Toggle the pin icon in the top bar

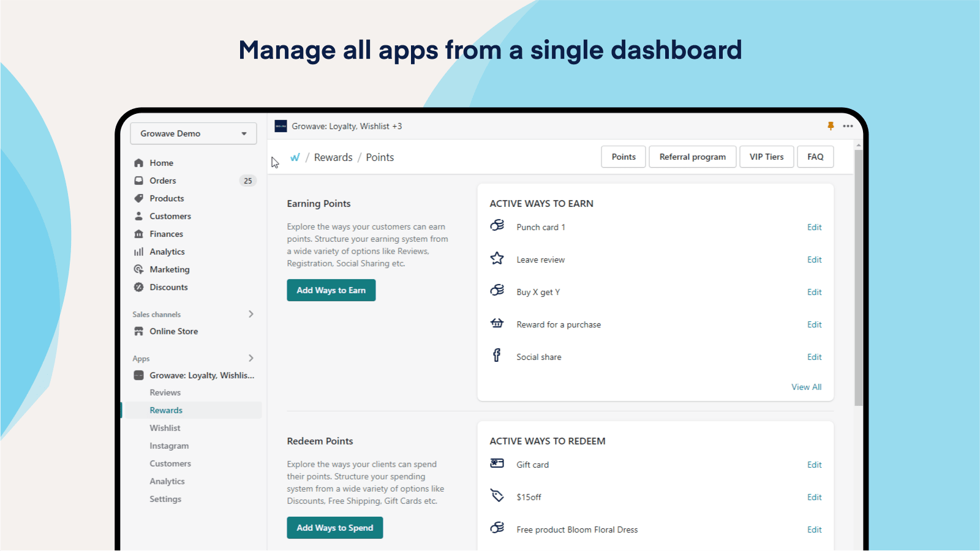(x=831, y=126)
